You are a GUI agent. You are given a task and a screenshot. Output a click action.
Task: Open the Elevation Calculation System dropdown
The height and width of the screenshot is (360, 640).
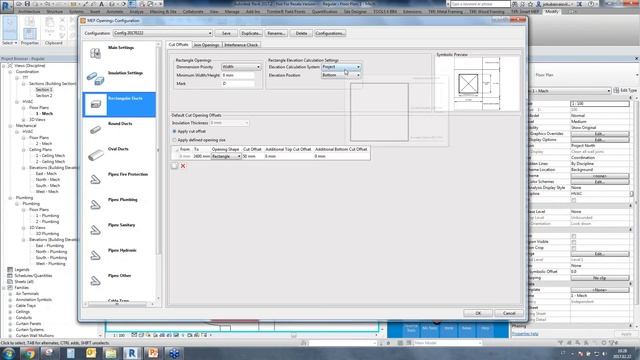341,67
